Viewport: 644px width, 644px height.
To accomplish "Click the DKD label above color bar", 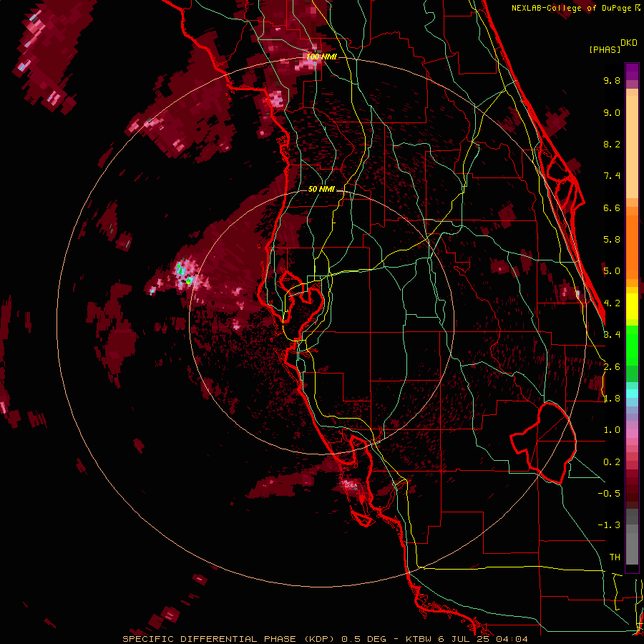I will click(629, 43).
